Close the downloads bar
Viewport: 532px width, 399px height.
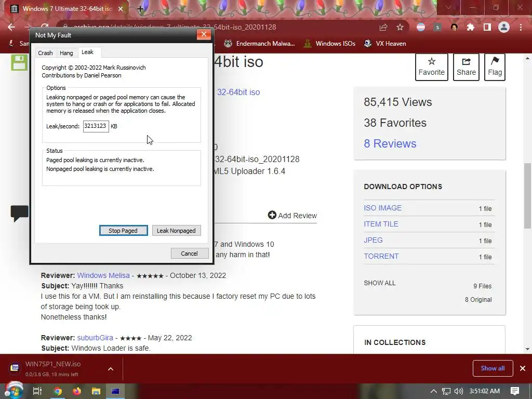click(x=523, y=368)
